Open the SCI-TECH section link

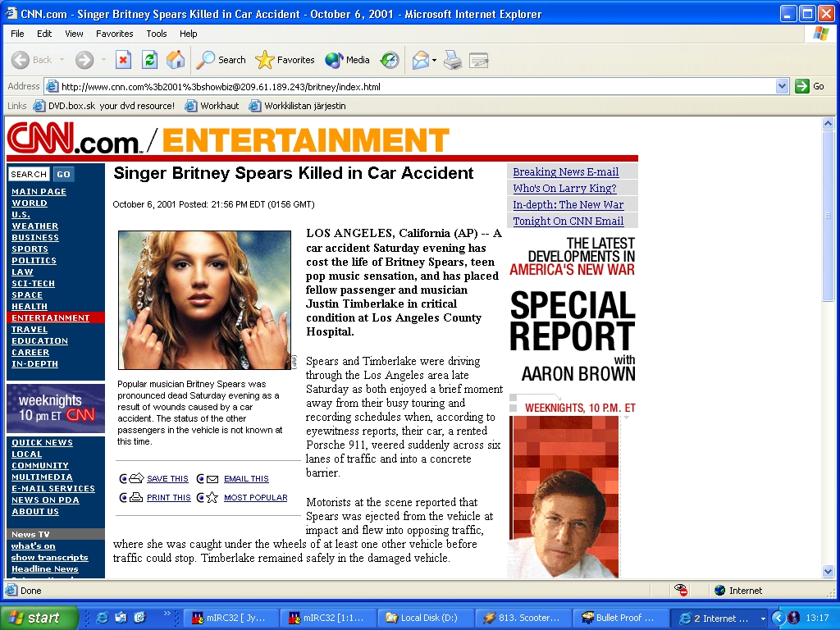pos(33,283)
